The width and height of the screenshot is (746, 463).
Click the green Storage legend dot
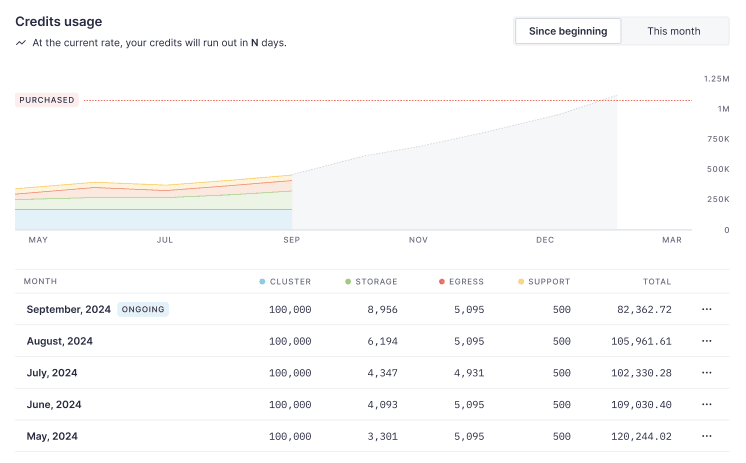tap(348, 282)
